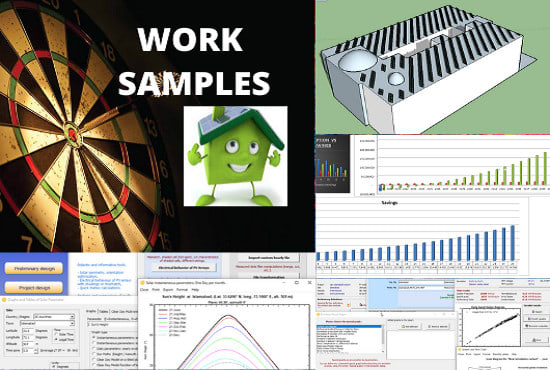This screenshot has height=370, width=550.
Task: Select the highlighted first item in results list
Action: 349,327
